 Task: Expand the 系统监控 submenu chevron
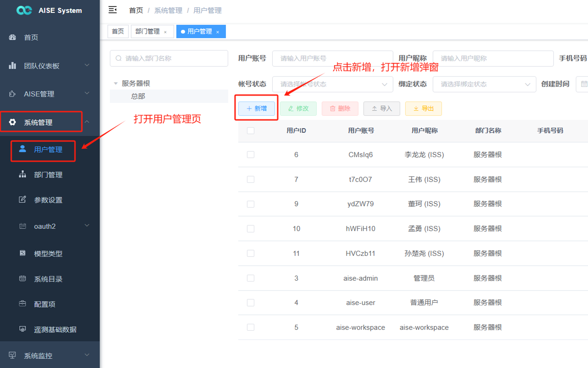click(87, 355)
